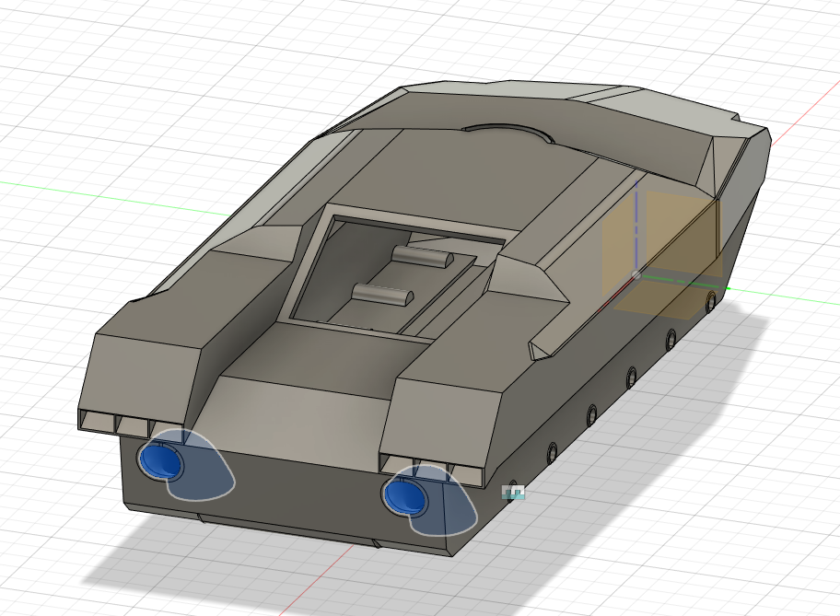This screenshot has width=840, height=616.
Task: Select the left blue circular exhaust face
Action: point(159,459)
